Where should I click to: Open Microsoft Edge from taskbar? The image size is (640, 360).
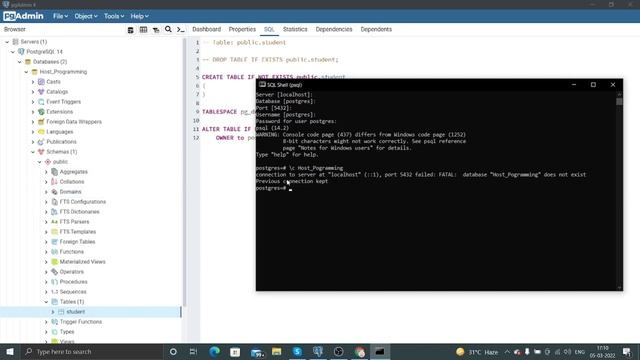pos(214,351)
